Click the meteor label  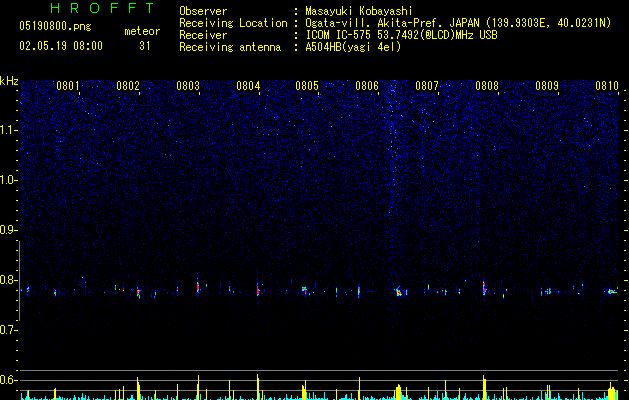point(142,31)
